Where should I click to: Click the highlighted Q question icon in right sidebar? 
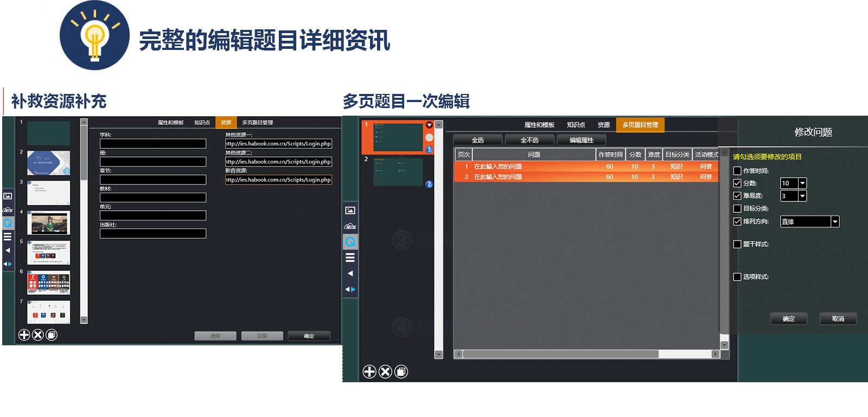(x=350, y=242)
